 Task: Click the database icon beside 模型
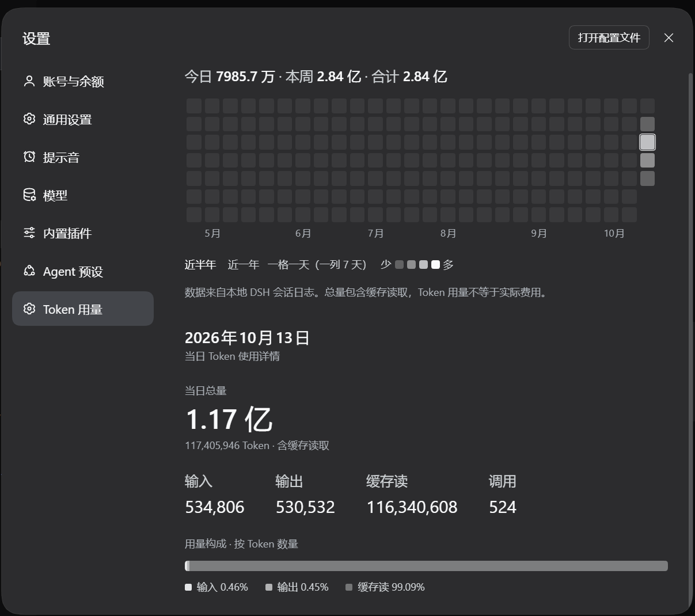click(29, 195)
